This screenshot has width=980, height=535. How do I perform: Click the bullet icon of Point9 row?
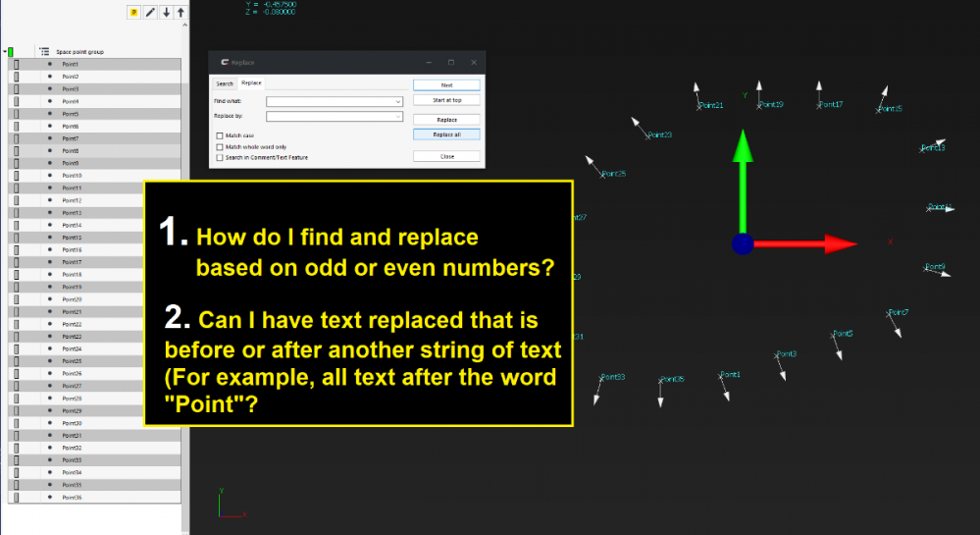(50, 163)
